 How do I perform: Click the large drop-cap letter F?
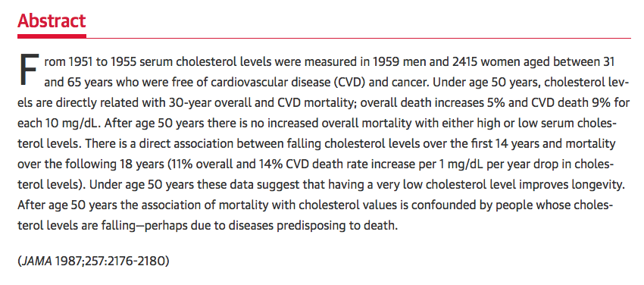click(27, 70)
